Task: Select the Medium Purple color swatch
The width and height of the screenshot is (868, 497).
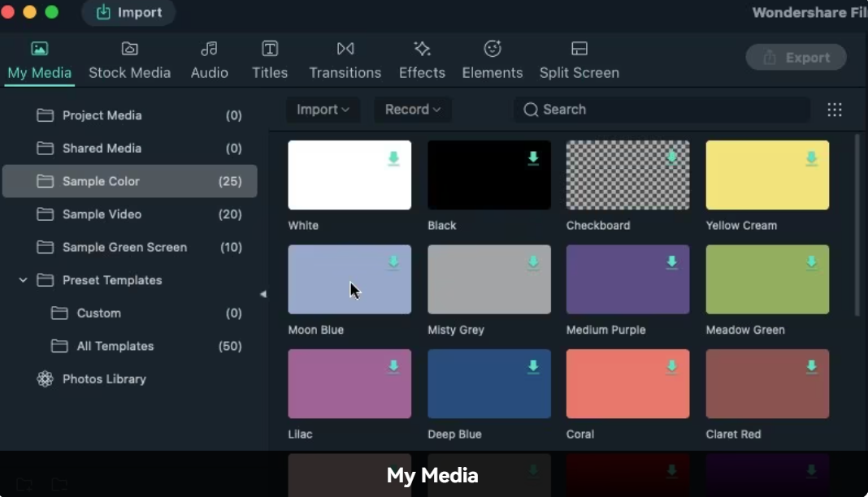Action: (627, 279)
